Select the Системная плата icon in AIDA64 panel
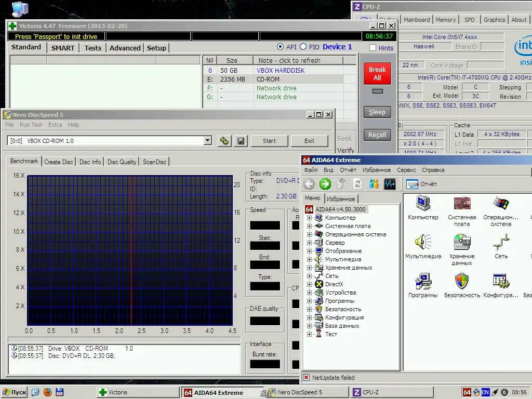Viewport: 532px width, 399px height. [462, 207]
